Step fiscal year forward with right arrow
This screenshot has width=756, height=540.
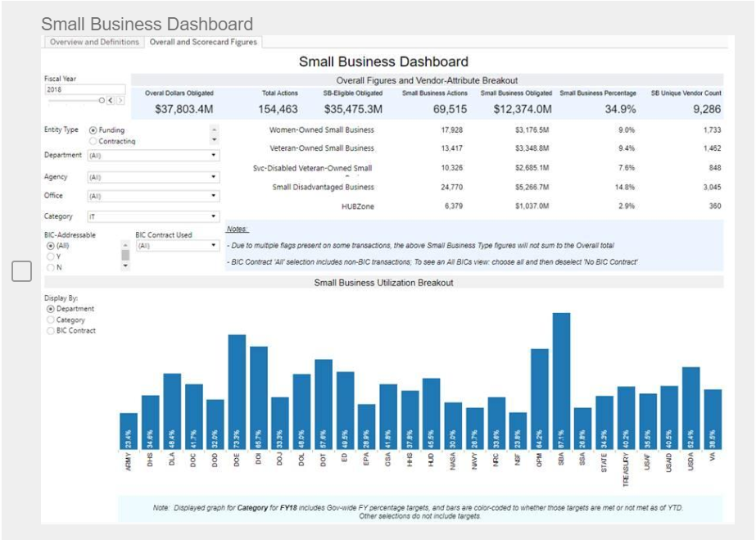tap(120, 100)
